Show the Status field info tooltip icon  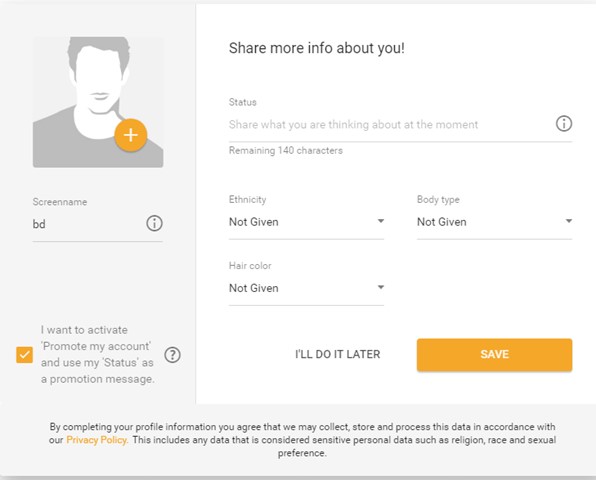564,124
